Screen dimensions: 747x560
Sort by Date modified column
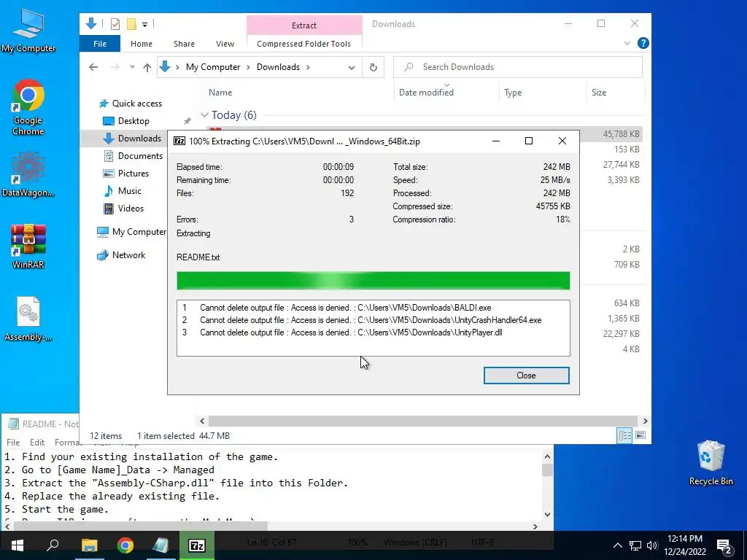[x=426, y=93]
